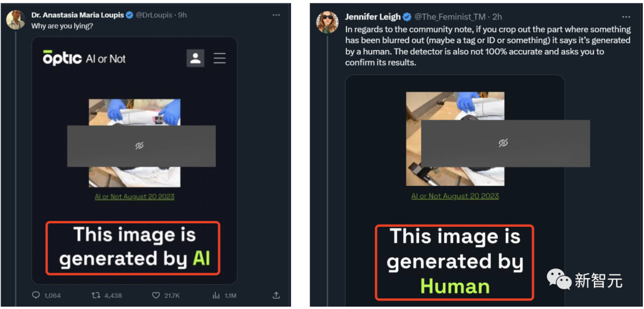644x309 pixels.
Task: Like the tweet with 21.7K hearts
Action: coord(156,295)
